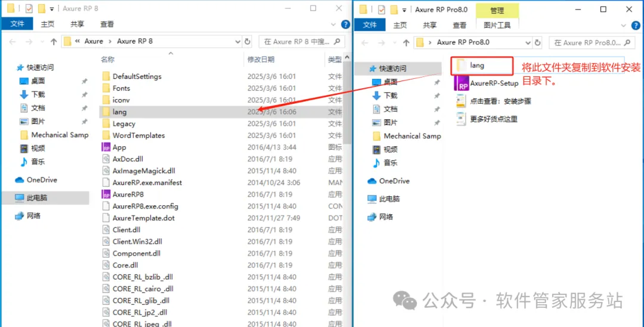Click search box in Axure RP Pro8.0 window
The image size is (644, 327).
(x=592, y=42)
